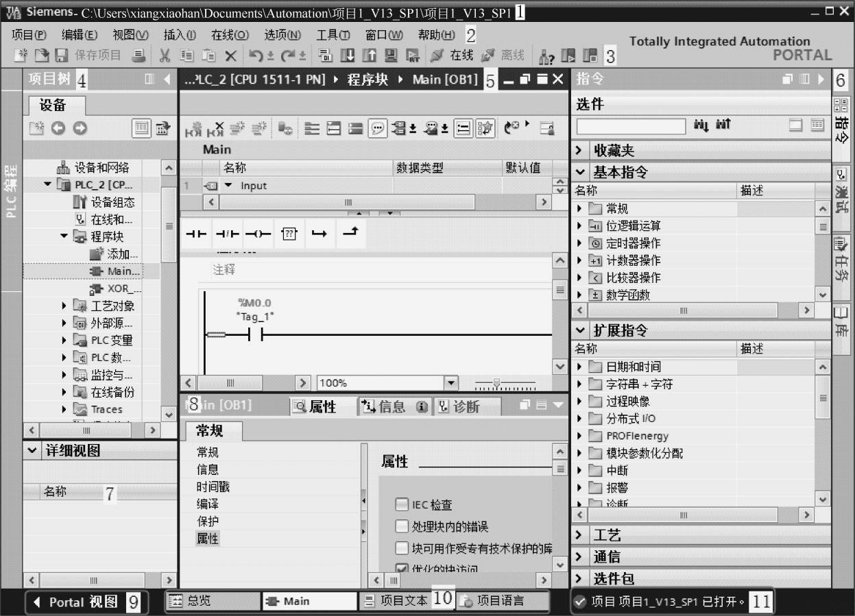The image size is (855, 616).
Task: Expand the 通信 section
Action: point(579,557)
